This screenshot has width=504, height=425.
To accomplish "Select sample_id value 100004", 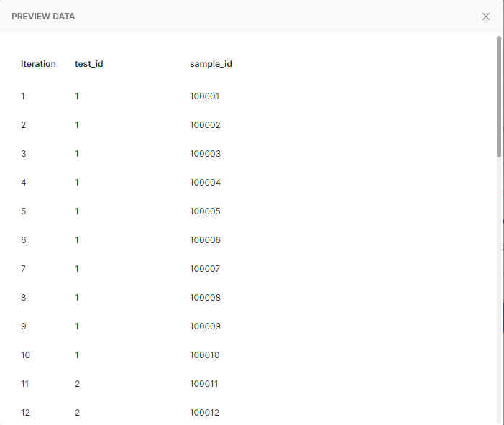I will [x=205, y=183].
